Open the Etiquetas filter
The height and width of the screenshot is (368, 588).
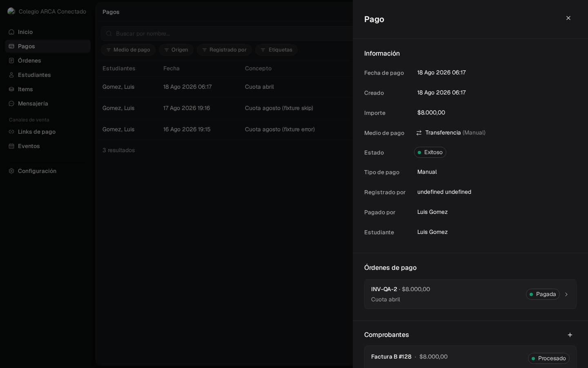[x=276, y=50]
